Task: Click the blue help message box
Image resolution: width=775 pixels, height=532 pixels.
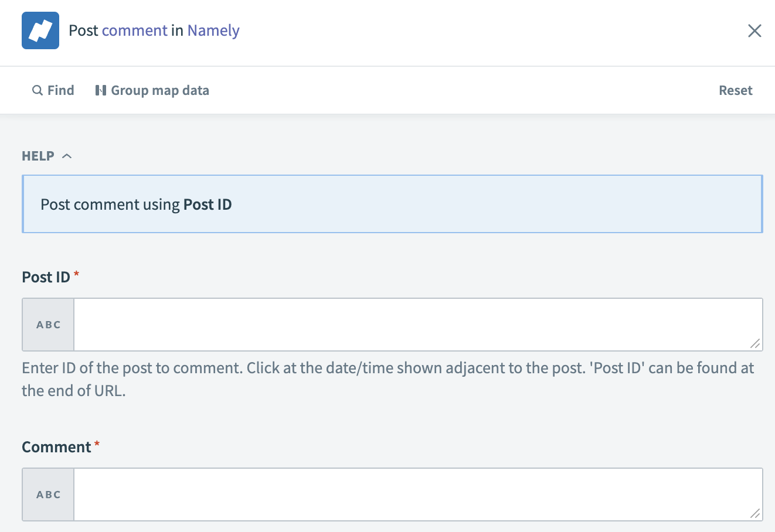Action: coord(393,203)
